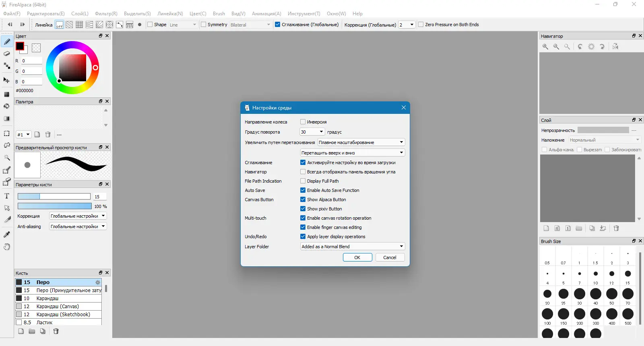This screenshot has width=644, height=346.
Task: Select the Карандаш (Sketchbook) brush
Action: (x=58, y=315)
